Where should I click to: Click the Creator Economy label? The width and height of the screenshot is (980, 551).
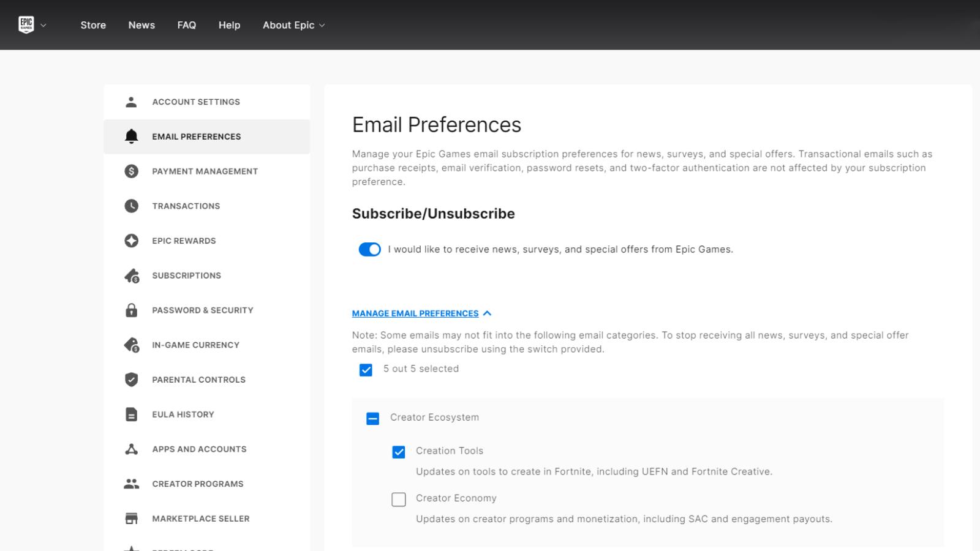(x=456, y=498)
